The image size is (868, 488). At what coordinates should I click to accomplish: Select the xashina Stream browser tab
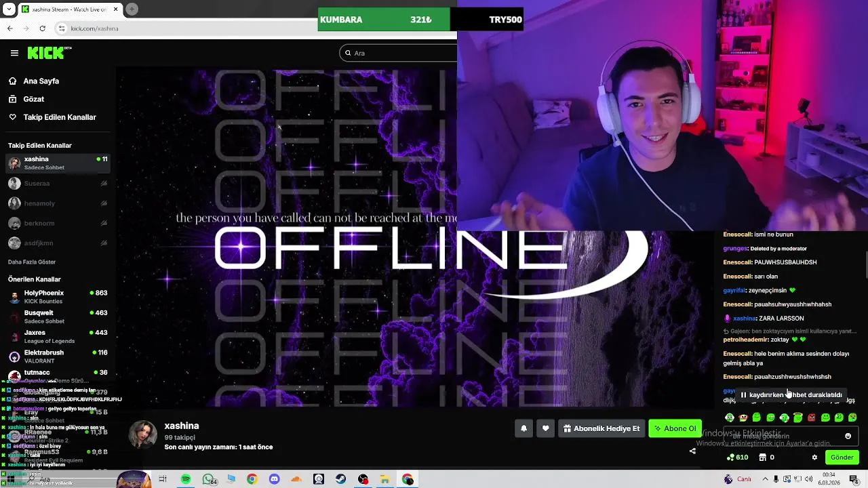click(70, 9)
